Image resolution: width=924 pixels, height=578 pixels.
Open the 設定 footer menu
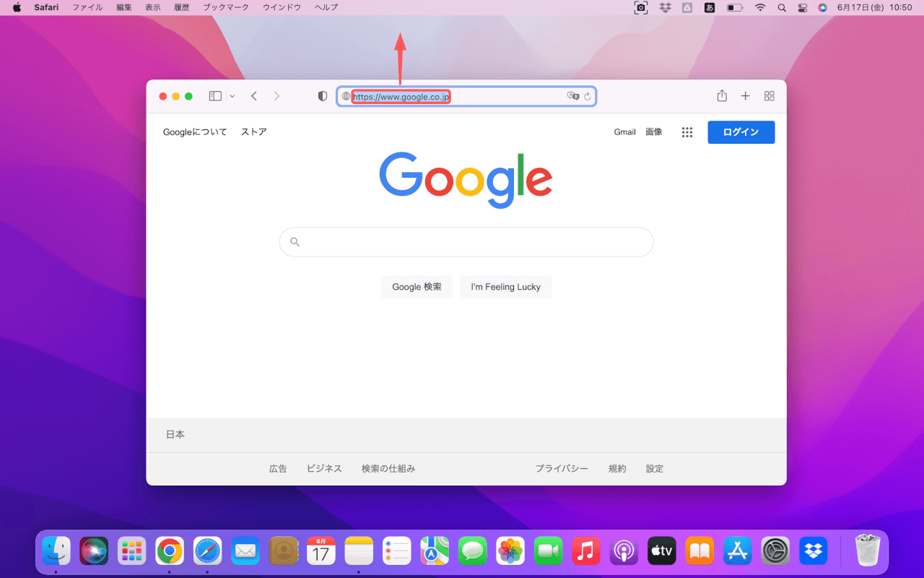655,469
